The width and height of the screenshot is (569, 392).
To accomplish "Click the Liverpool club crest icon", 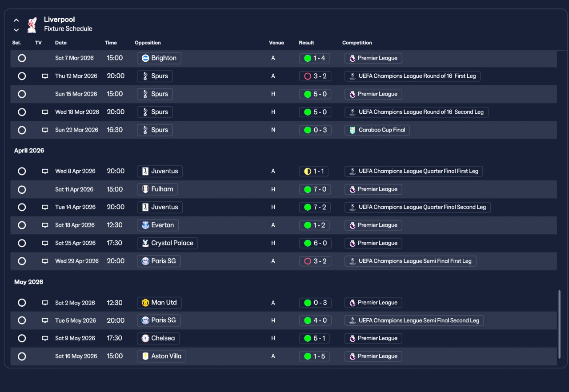I will tap(32, 25).
